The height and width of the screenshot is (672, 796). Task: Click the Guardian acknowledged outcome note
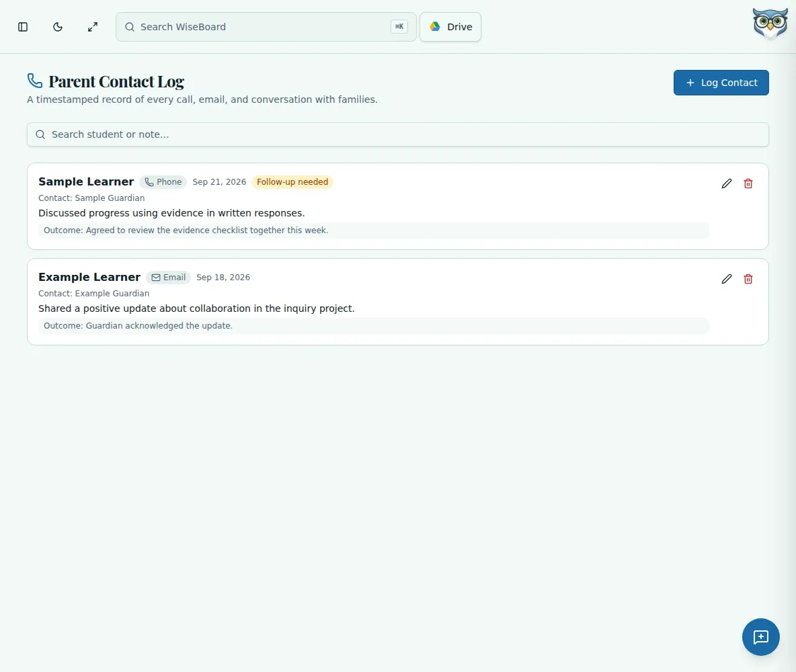[x=374, y=326]
